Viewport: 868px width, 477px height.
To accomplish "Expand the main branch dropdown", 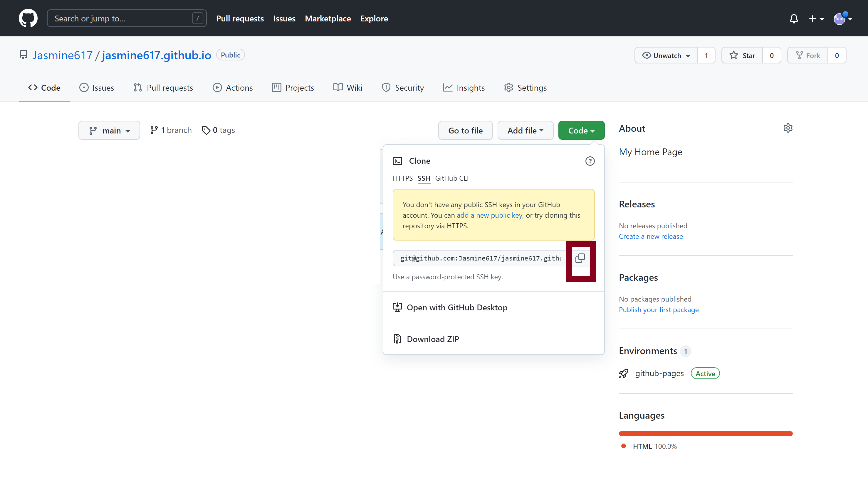I will (x=109, y=130).
